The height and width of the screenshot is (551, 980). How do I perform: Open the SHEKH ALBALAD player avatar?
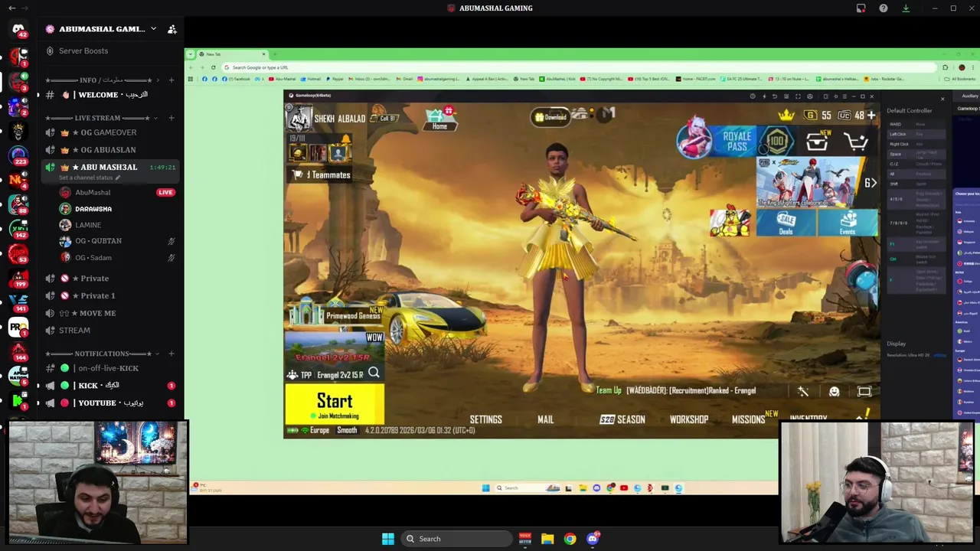pyautogui.click(x=299, y=118)
